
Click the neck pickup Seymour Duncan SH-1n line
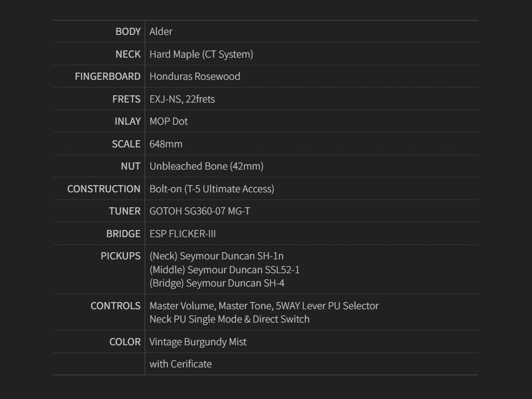pyautogui.click(x=216, y=256)
